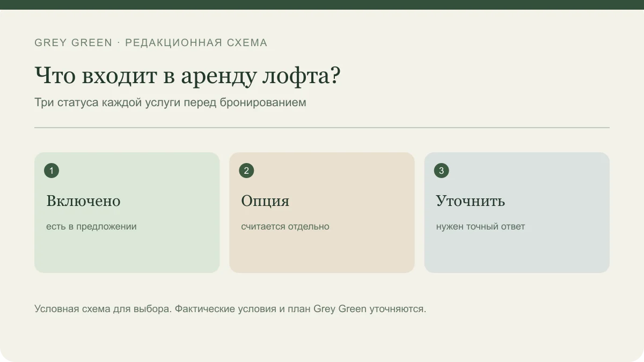Click the number 1 badge on Включено card
Screen dimensions: 644x362
pos(52,171)
